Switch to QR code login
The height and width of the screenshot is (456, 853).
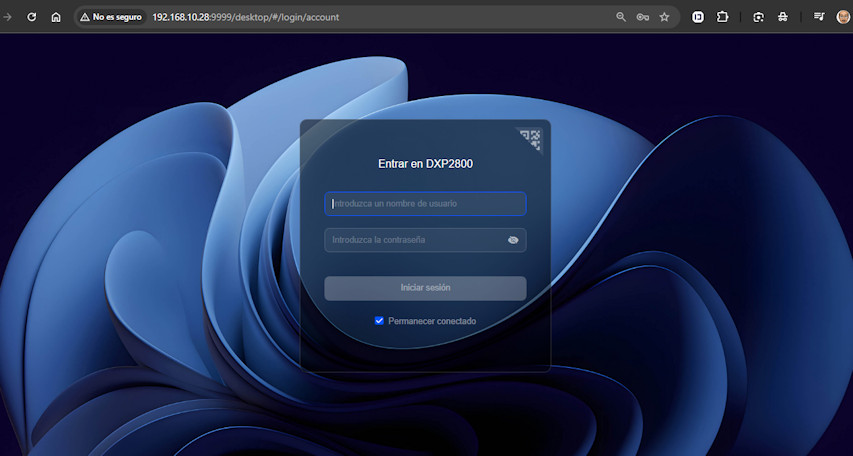click(x=531, y=139)
